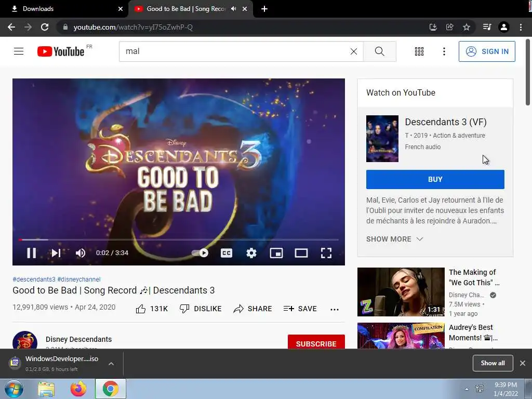This screenshot has width=532, height=399.
Task: Launch Firefox from the taskbar
Action: tap(78, 389)
